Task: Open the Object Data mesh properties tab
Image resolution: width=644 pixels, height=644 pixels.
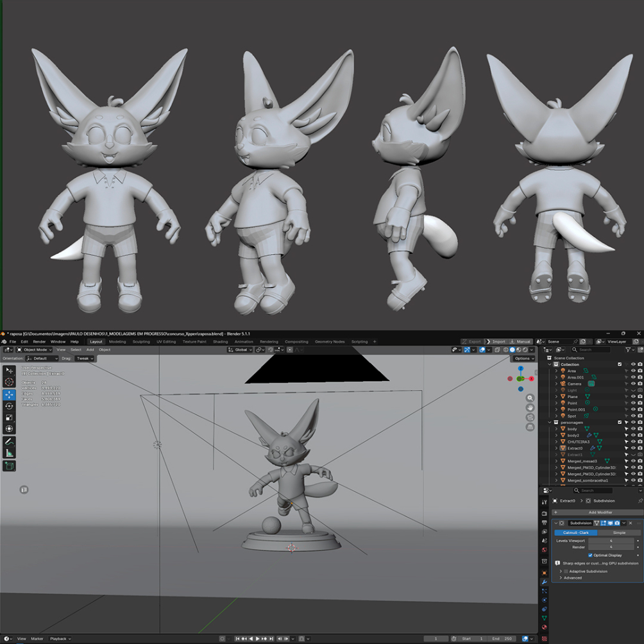Action: [x=544, y=618]
